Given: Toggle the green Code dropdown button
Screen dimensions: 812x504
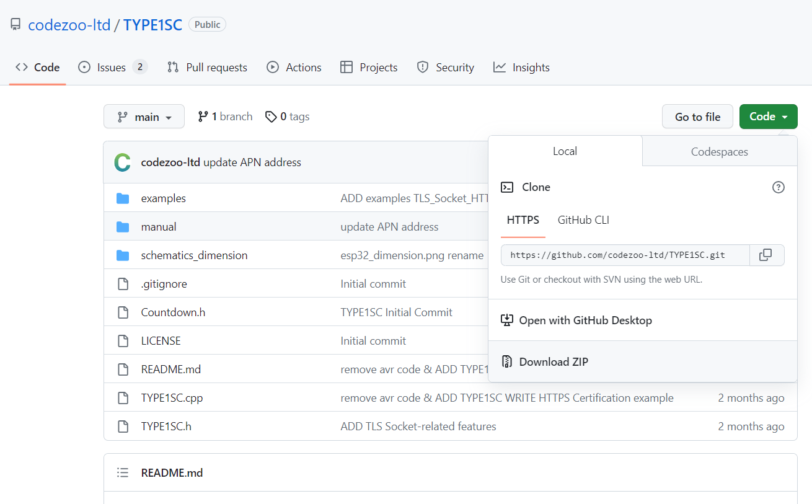Looking at the screenshot, I should point(768,117).
